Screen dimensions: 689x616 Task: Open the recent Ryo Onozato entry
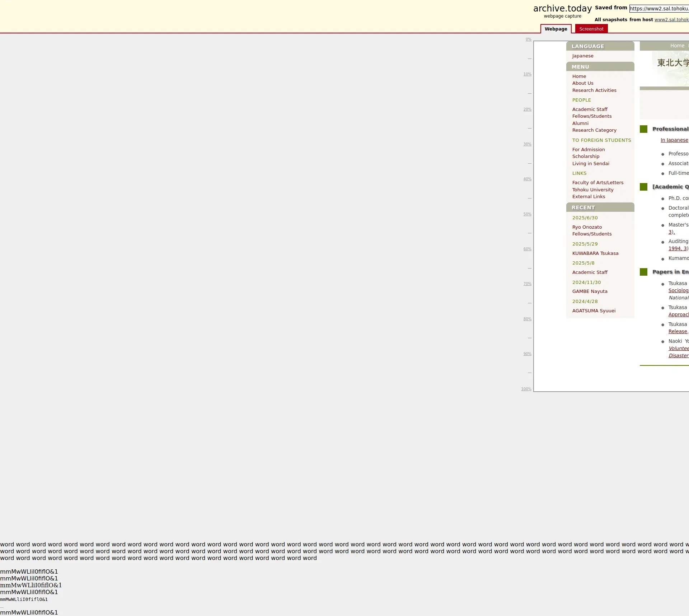[587, 227]
